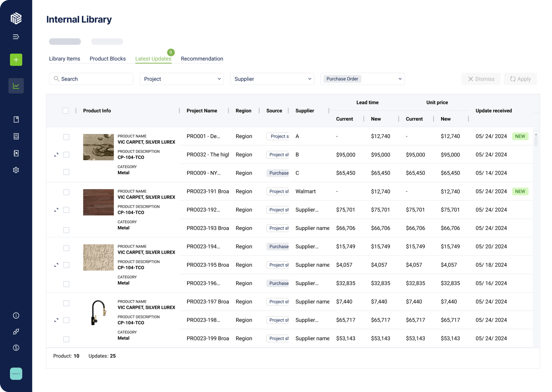Click the green plus icon to add new item
This screenshot has height=392, width=552.
tap(16, 60)
